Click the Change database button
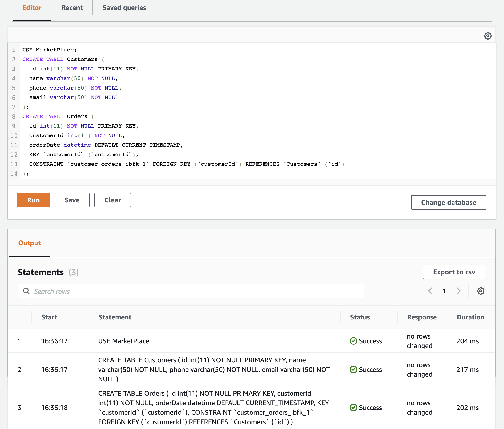The image size is (504, 429). point(449,202)
